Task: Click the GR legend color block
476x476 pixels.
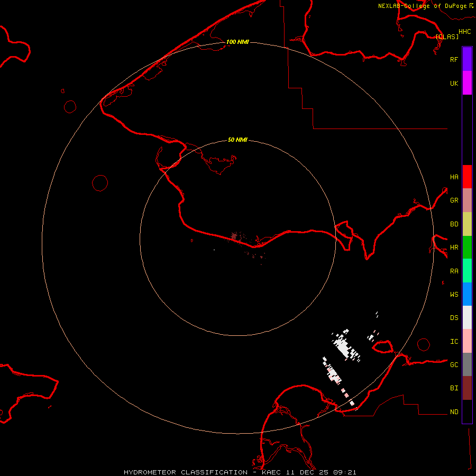Action: point(467,200)
